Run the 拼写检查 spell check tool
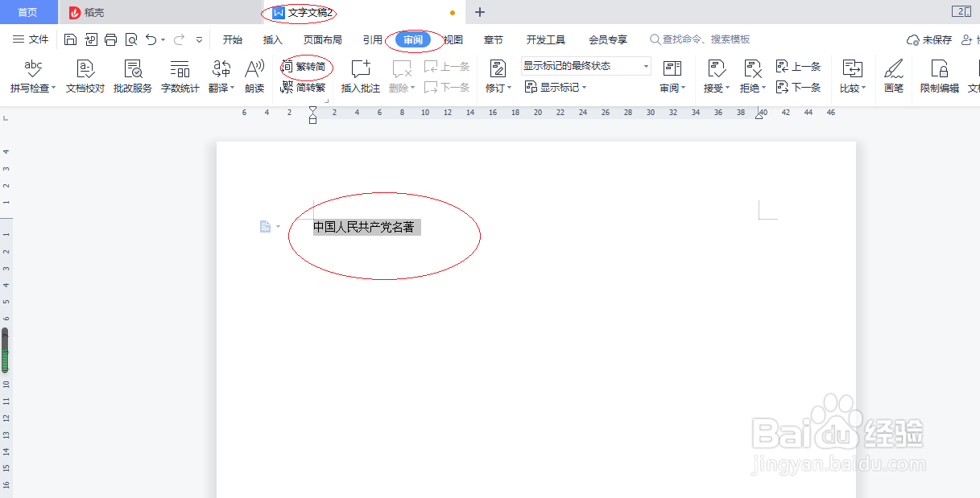The width and height of the screenshot is (980, 498). click(30, 76)
